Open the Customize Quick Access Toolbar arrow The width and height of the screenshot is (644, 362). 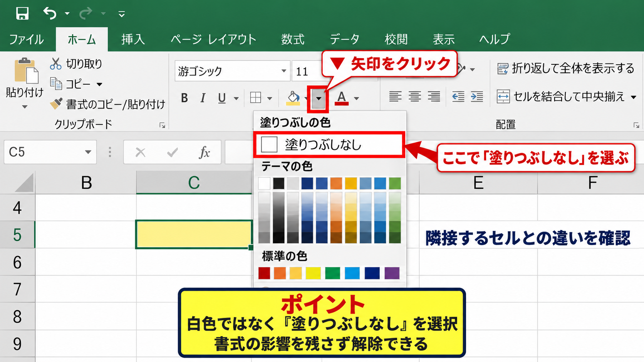click(122, 15)
